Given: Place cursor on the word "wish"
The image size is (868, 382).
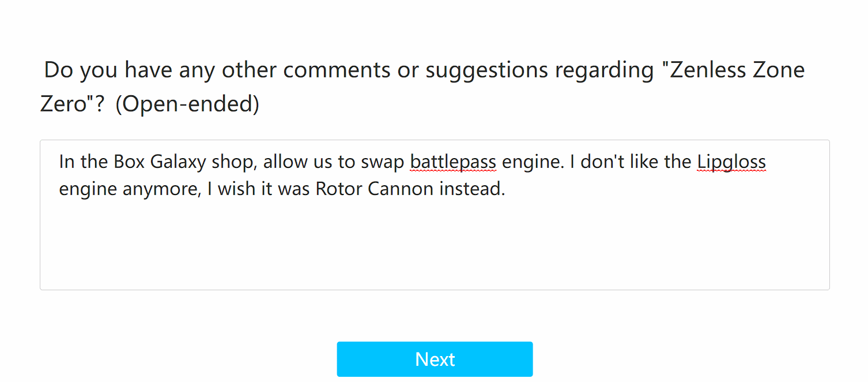Looking at the screenshot, I should tap(237, 189).
